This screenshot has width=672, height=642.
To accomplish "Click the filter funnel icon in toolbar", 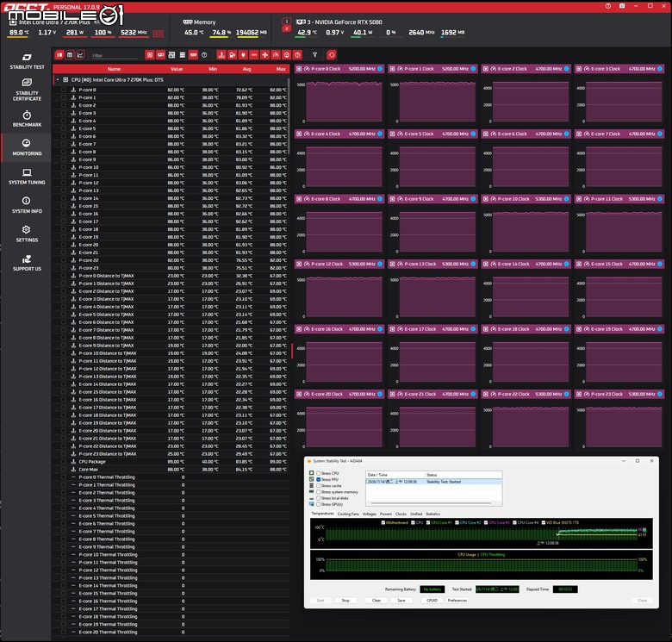I will pyautogui.click(x=315, y=55).
